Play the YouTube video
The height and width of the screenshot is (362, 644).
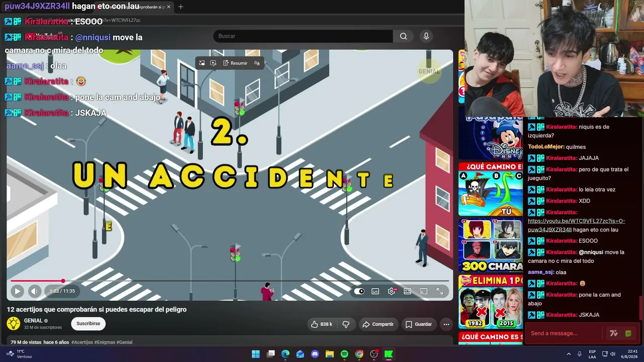pos(17,291)
